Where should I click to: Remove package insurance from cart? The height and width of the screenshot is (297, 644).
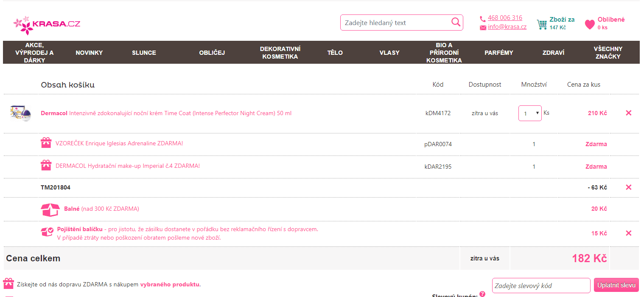tap(628, 233)
